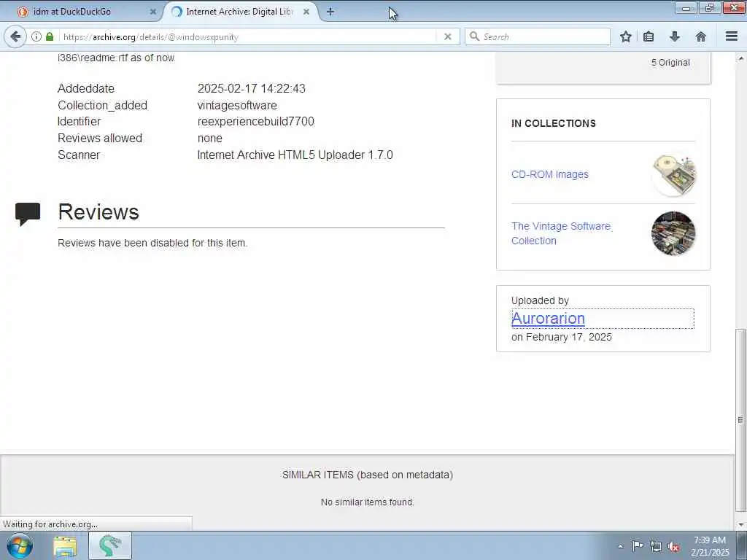Image resolution: width=747 pixels, height=560 pixels.
Task: Open a new tab with plus button
Action: pyautogui.click(x=330, y=12)
